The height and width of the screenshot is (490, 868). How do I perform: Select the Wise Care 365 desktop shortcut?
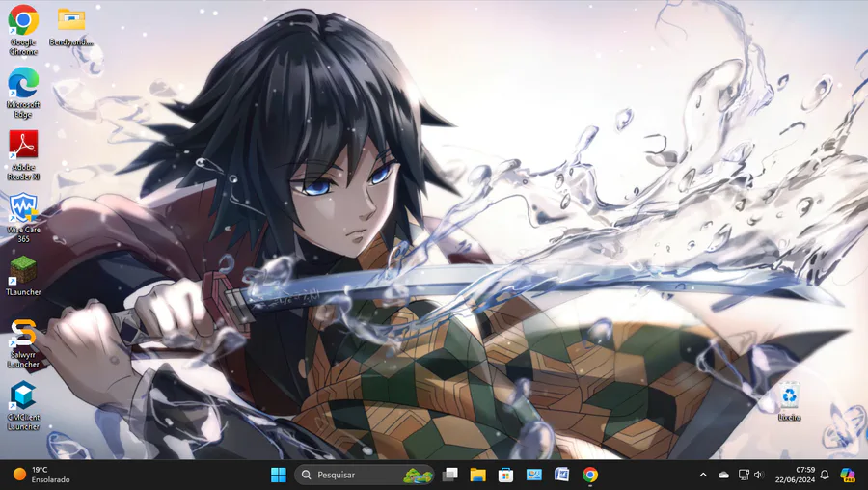pos(23,218)
